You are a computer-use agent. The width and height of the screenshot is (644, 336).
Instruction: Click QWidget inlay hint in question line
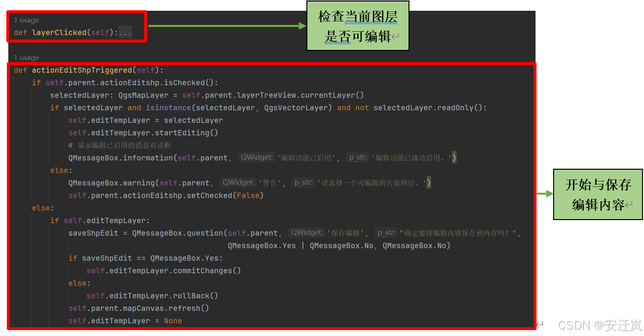tap(306, 233)
